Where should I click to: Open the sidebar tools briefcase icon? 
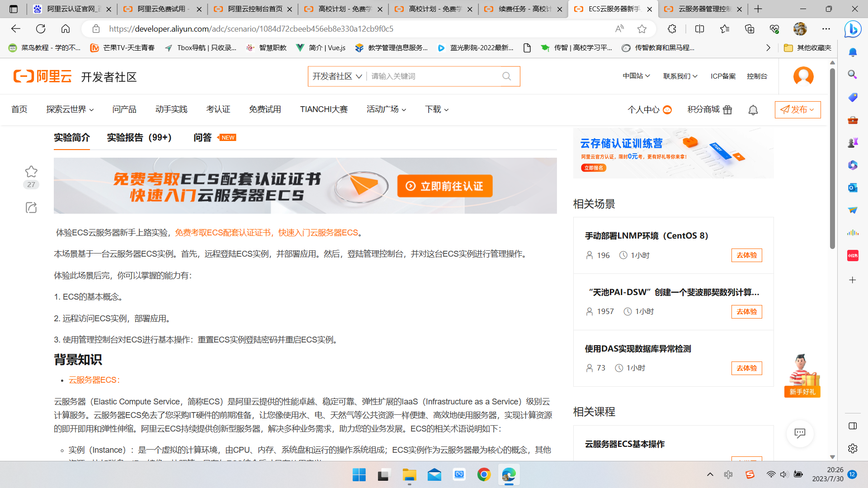coord(853,120)
